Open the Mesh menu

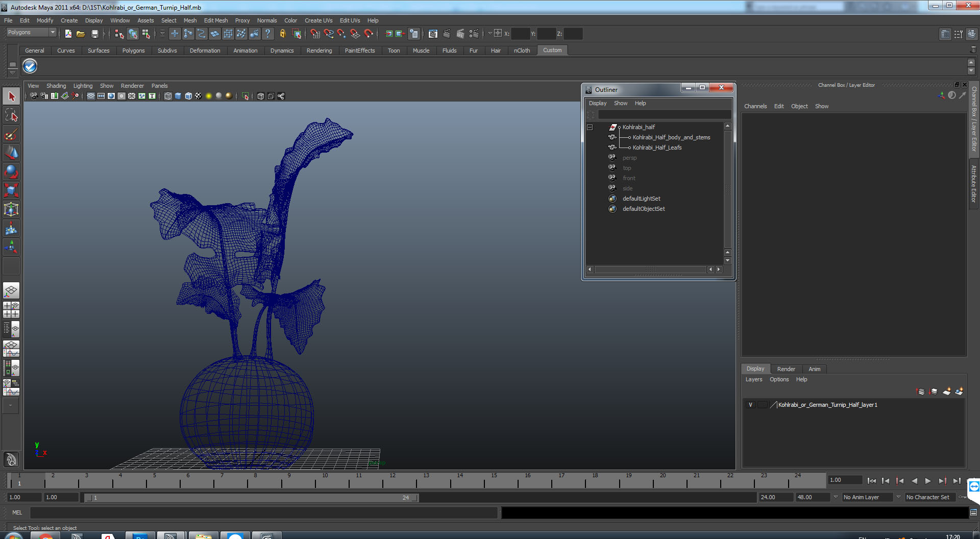click(x=190, y=20)
